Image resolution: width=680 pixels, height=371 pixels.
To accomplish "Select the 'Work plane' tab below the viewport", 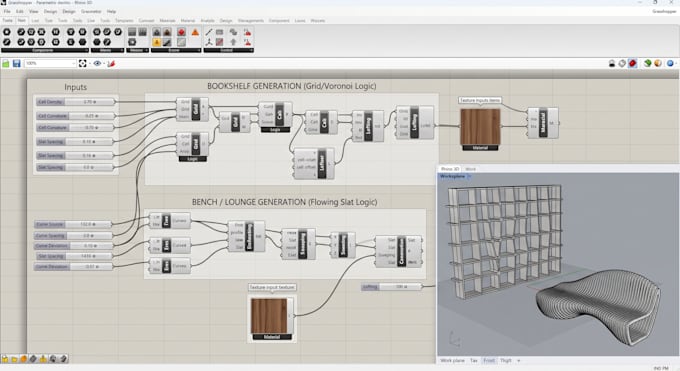I will 452,361.
